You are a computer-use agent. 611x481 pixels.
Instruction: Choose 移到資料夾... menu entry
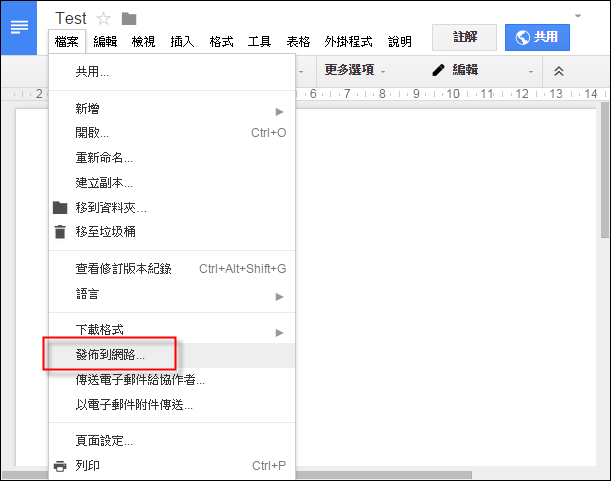click(172, 207)
